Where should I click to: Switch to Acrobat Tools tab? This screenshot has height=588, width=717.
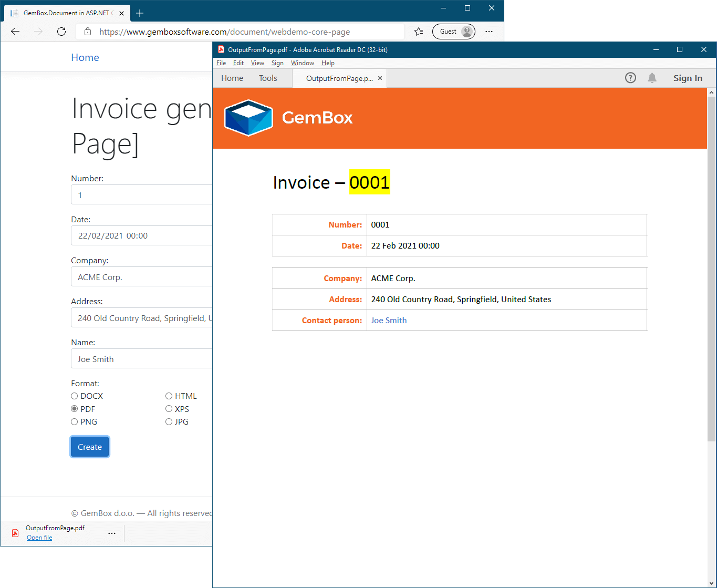(x=268, y=78)
